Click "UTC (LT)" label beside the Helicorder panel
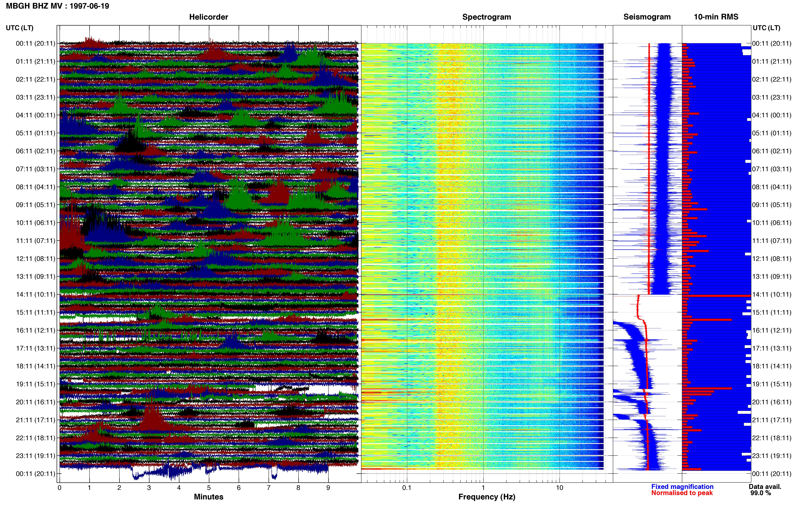The height and width of the screenshot is (508, 812). point(20,28)
